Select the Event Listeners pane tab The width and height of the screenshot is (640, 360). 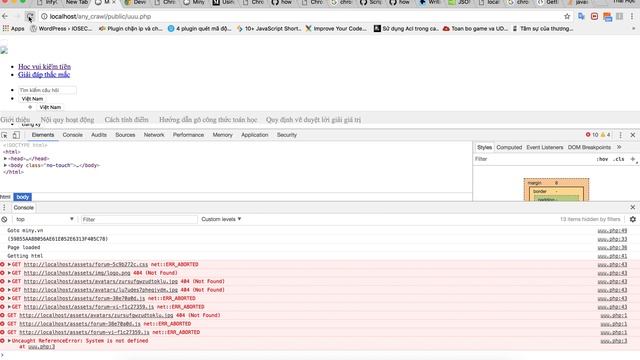coord(544,147)
